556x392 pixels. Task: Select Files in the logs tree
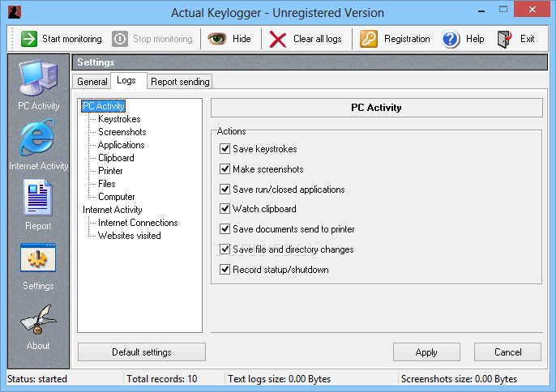click(x=107, y=184)
